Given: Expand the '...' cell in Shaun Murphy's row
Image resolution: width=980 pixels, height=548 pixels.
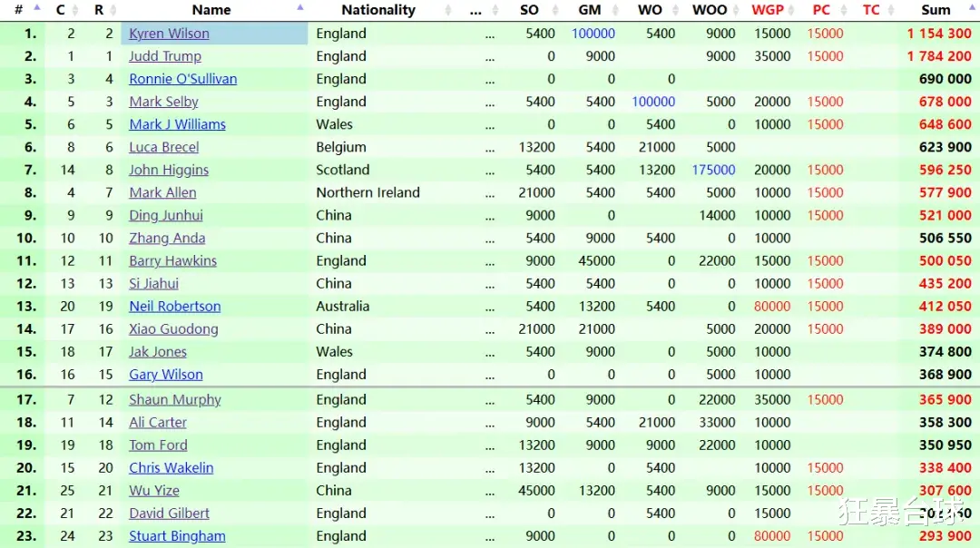Looking at the screenshot, I should (489, 400).
